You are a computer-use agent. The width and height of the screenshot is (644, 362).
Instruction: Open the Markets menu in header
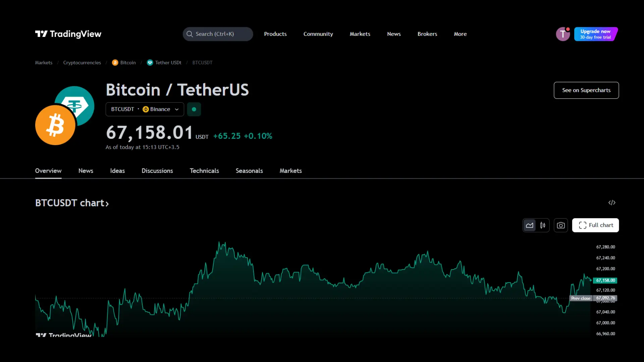(360, 34)
